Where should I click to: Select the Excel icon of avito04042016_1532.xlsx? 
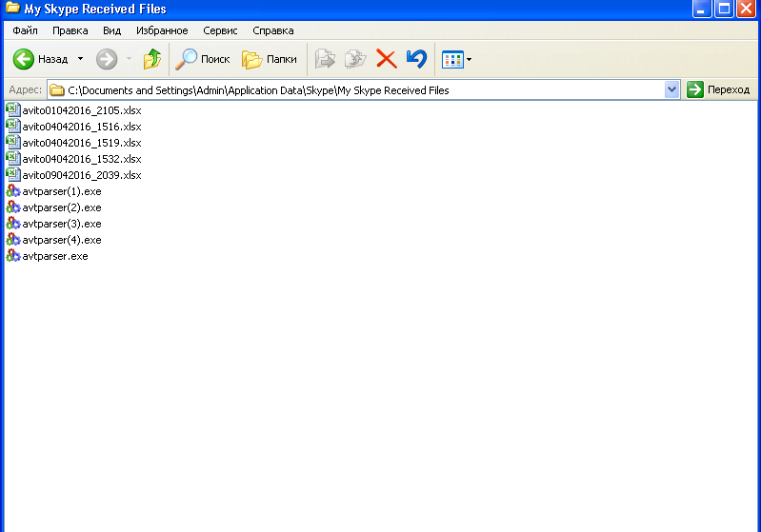coord(13,158)
